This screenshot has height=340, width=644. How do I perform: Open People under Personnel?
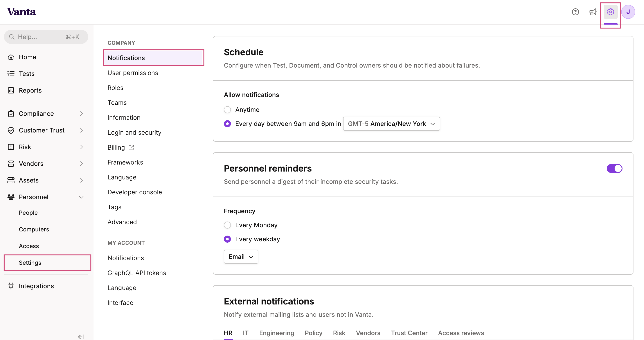28,213
